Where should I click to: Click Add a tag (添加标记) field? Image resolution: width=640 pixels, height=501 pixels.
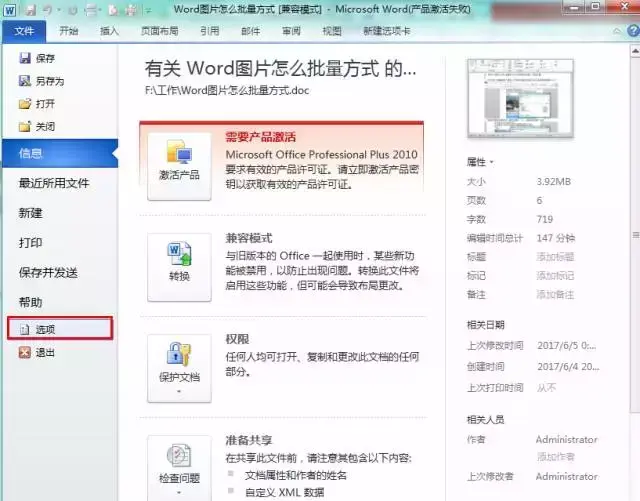point(555,276)
